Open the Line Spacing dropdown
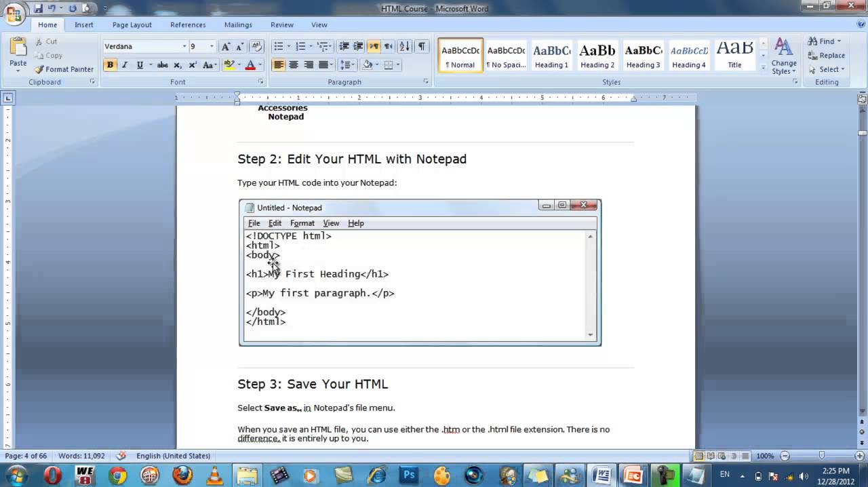 (347, 65)
